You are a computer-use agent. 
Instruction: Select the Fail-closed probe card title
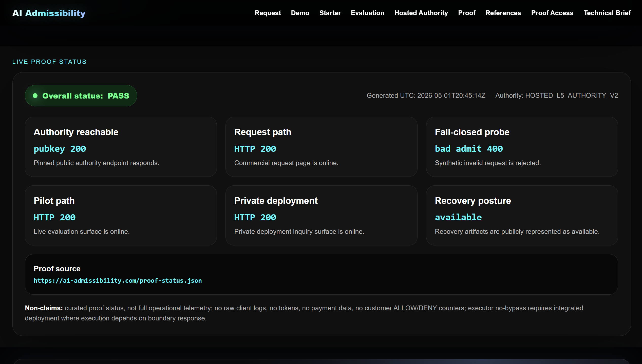(x=472, y=132)
